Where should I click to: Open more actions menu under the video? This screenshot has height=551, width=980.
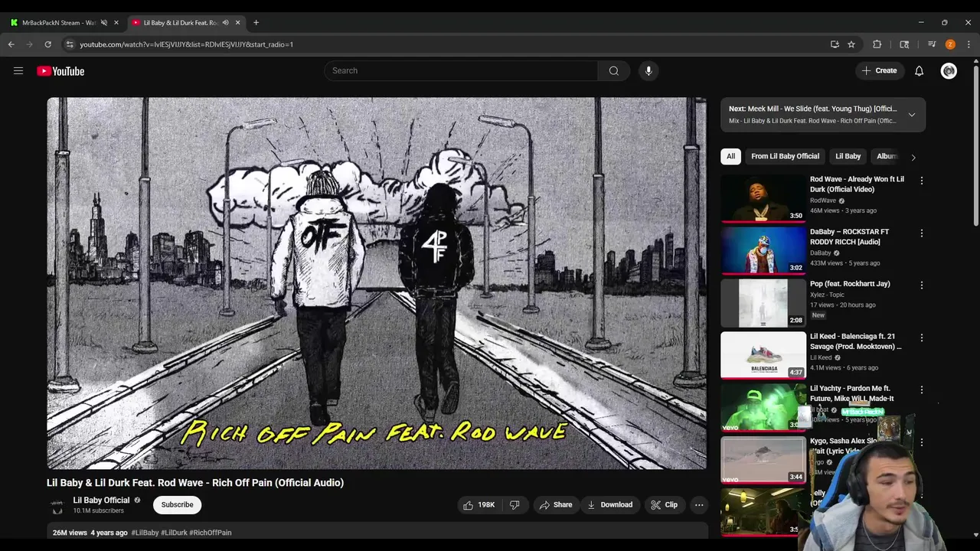pyautogui.click(x=699, y=505)
